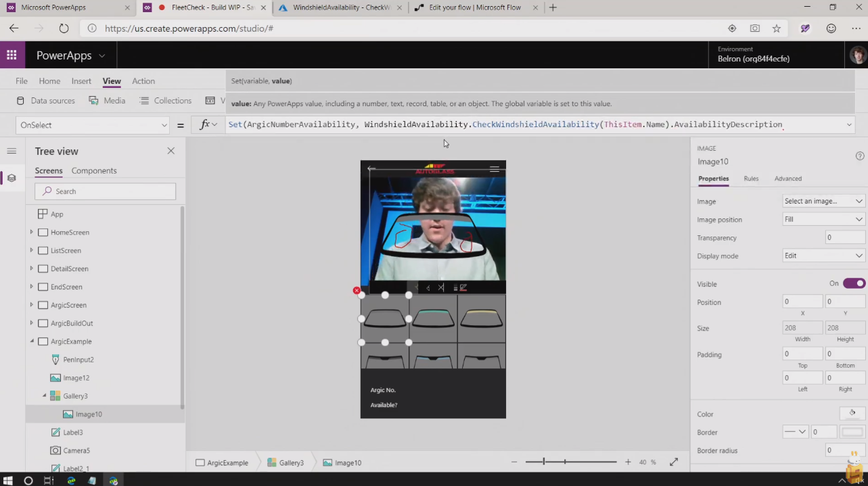Click the Tree view search field
The width and height of the screenshot is (868, 486).
point(106,191)
